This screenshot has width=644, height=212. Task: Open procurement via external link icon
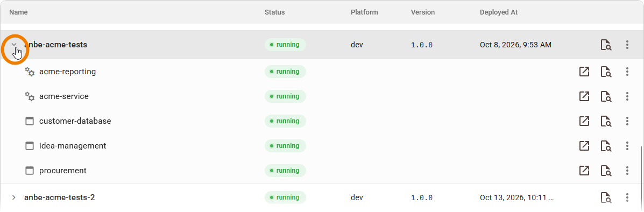(x=584, y=170)
